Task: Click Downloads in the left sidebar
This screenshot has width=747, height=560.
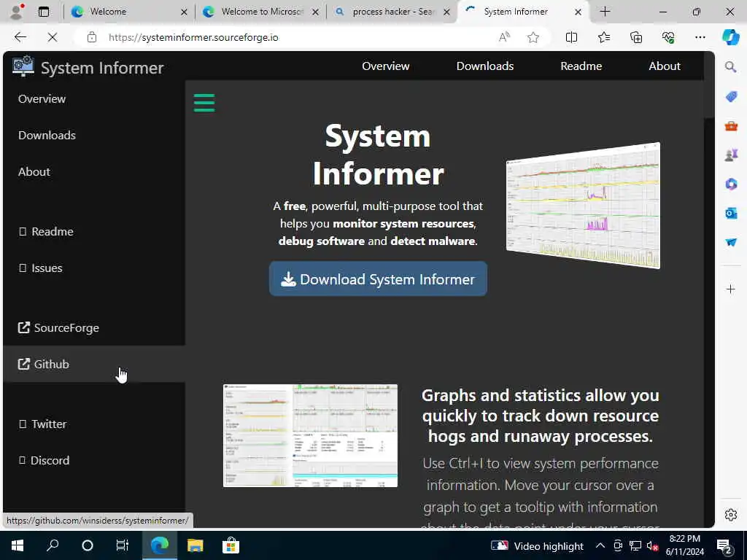Action: click(x=47, y=135)
